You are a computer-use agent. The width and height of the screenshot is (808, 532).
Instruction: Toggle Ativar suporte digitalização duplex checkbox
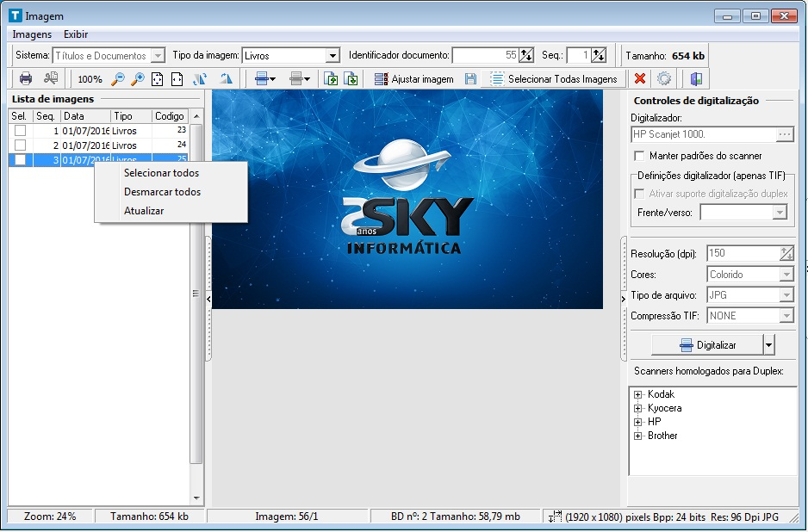click(x=639, y=194)
